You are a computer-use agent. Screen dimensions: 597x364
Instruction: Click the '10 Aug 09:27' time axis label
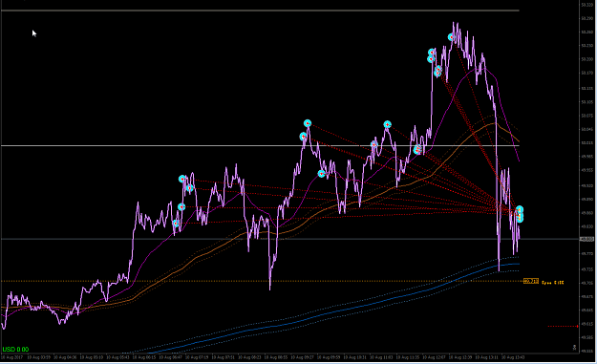[x=302, y=357]
